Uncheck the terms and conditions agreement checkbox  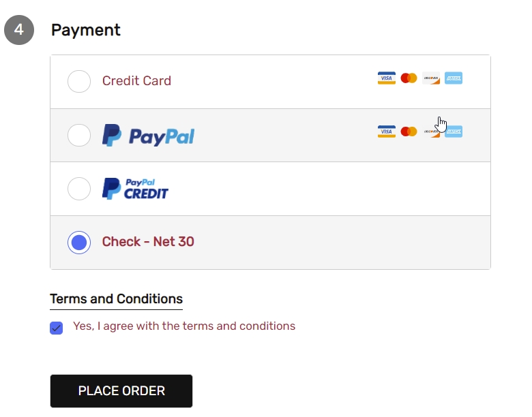tap(57, 328)
